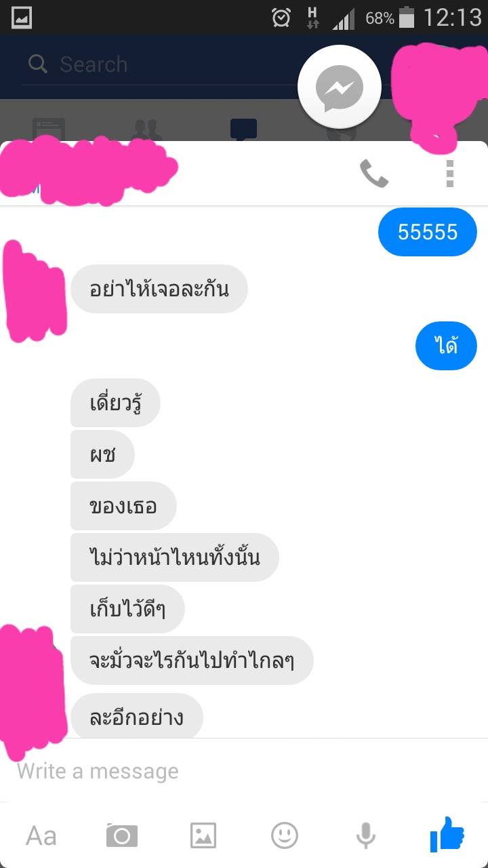The height and width of the screenshot is (868, 488).
Task: Select the friends tab icon
Action: pyautogui.click(x=146, y=129)
